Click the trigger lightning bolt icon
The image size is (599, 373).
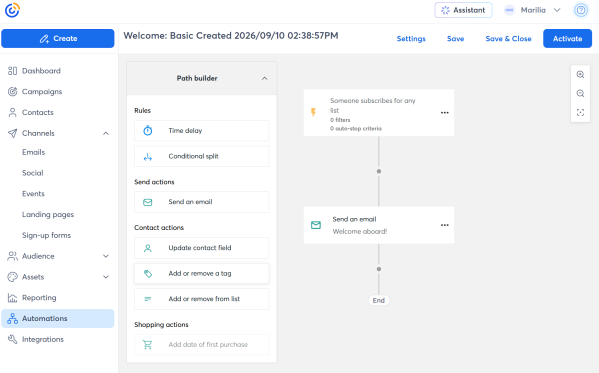tap(313, 112)
